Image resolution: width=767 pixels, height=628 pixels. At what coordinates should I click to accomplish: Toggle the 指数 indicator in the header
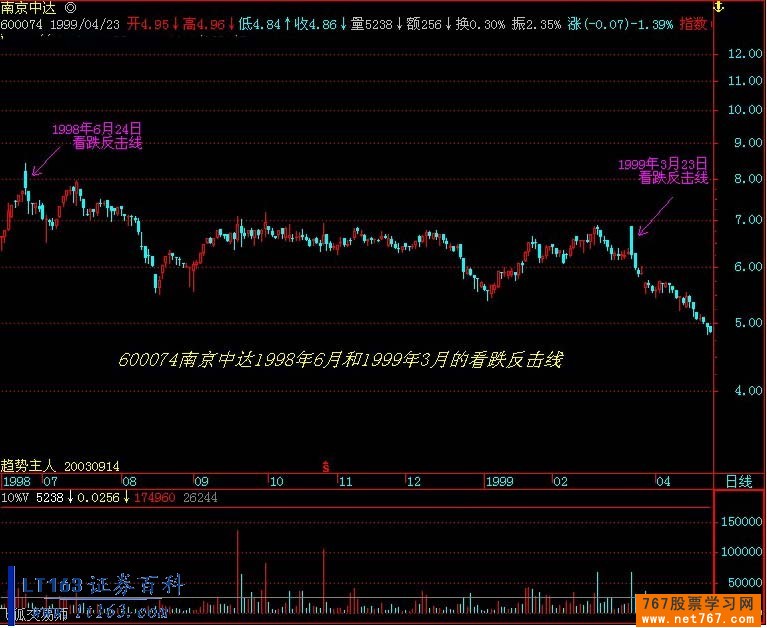[x=691, y=22]
